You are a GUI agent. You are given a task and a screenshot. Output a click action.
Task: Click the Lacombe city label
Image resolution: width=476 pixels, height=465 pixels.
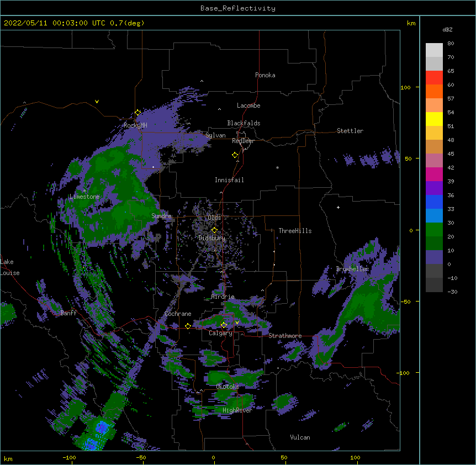(248, 105)
